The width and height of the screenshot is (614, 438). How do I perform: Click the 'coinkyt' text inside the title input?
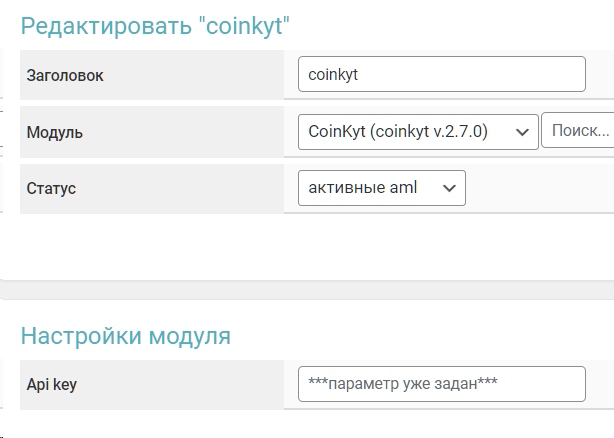(x=333, y=74)
